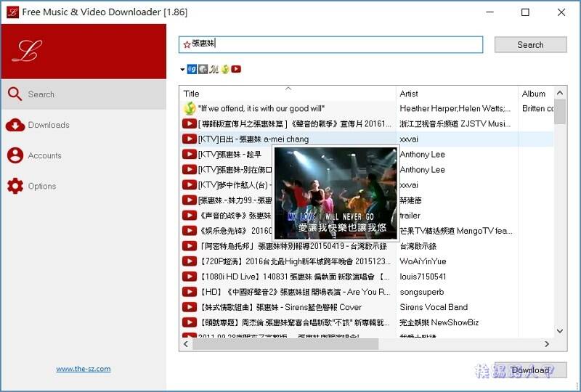Open the Options section in sidebar
The image size is (581, 392).
click(x=84, y=186)
